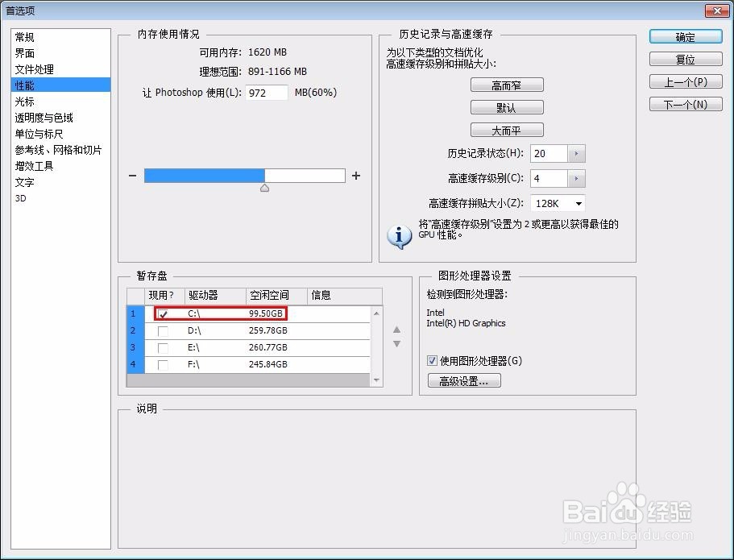Click the info icon about GPU performance
Screen dimensions: 734x560
pos(399,236)
